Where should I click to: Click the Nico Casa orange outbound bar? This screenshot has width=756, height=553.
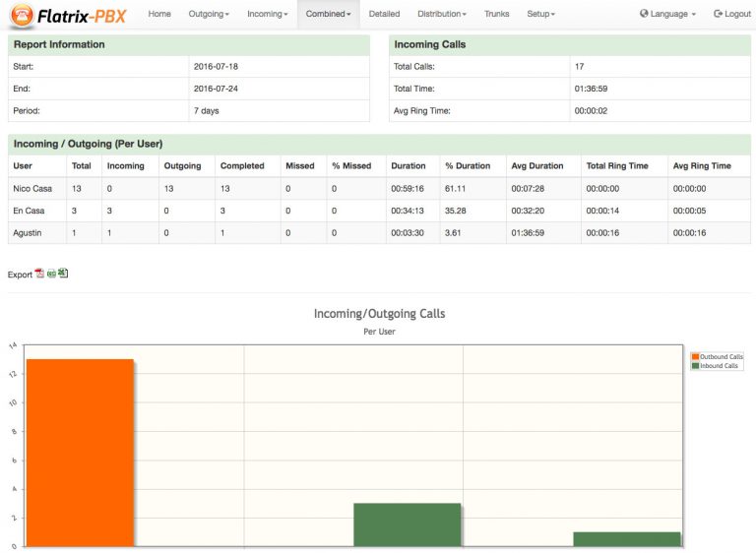point(80,453)
